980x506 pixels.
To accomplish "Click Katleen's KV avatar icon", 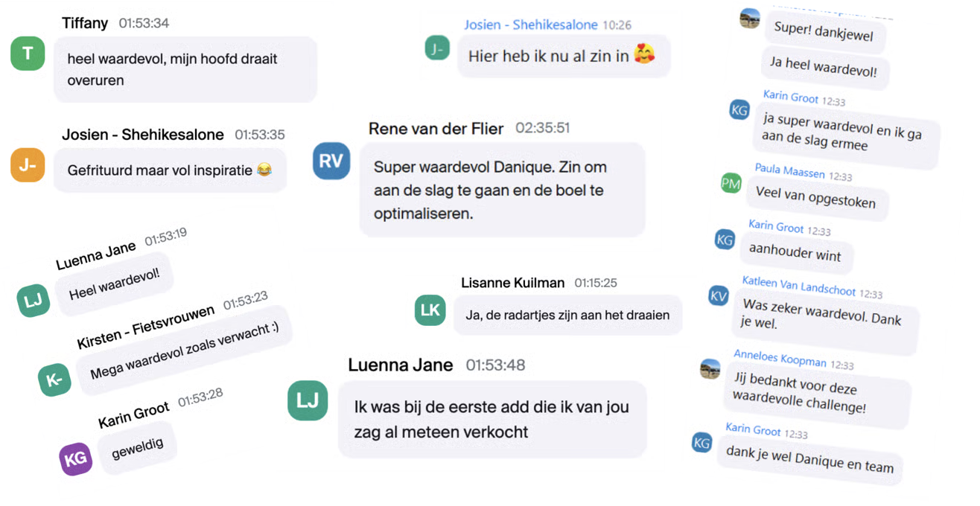I will click(719, 295).
